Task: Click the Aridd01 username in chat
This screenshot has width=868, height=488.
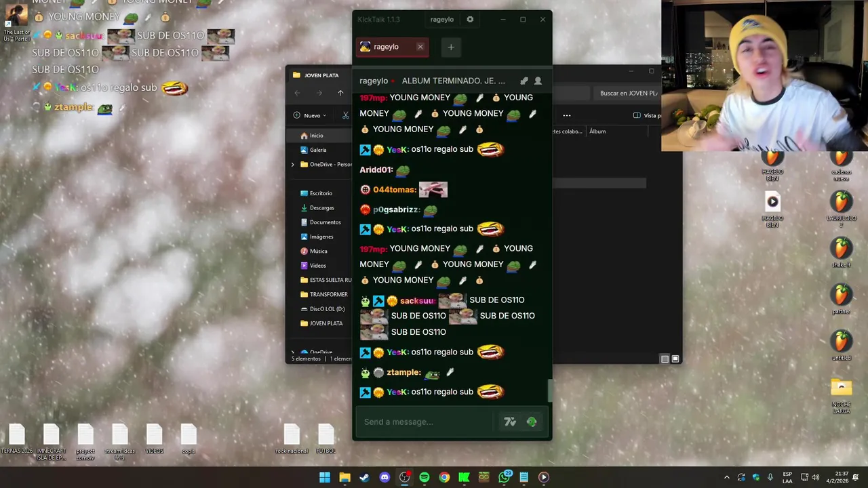Action: point(376,169)
